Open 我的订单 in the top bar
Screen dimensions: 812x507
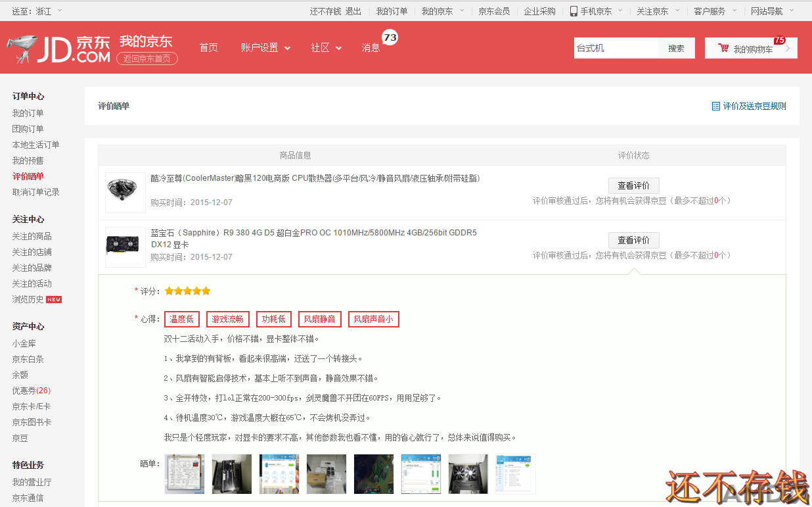click(x=392, y=11)
